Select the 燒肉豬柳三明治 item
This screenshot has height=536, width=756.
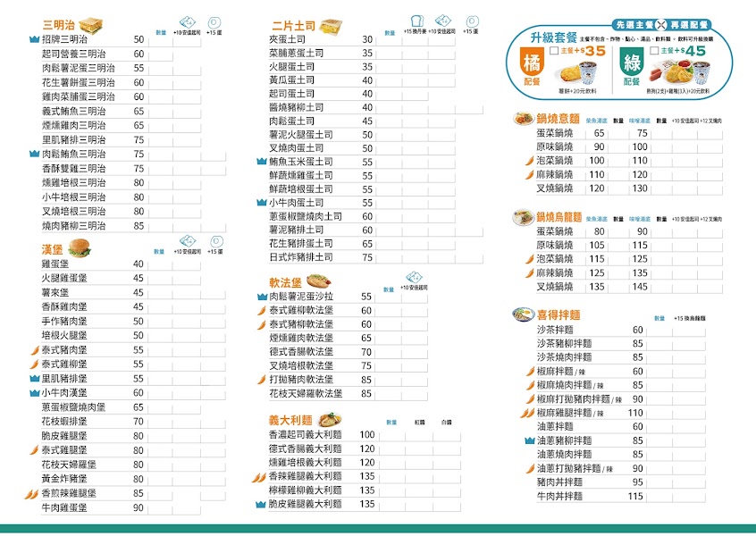[x=133, y=226]
